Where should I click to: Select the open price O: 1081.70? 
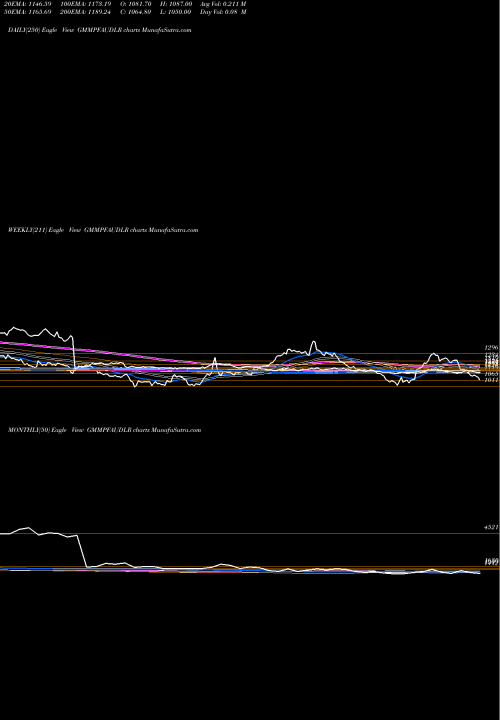pyautogui.click(x=136, y=4)
